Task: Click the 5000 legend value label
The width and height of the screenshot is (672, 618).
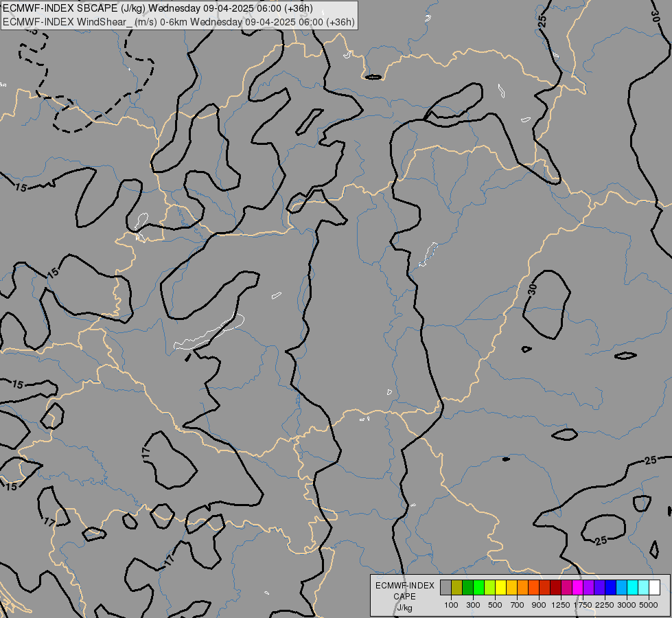Action: (649, 605)
